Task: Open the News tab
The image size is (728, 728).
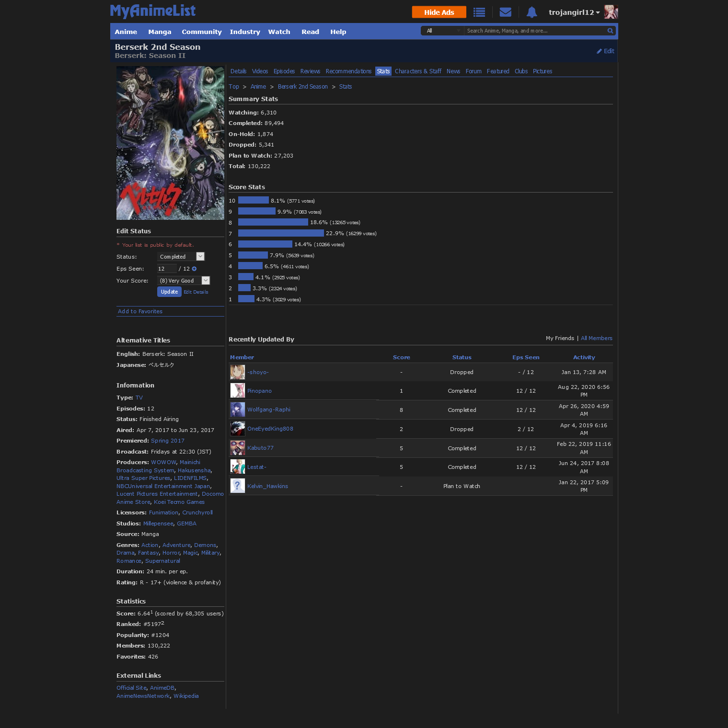Action: [453, 71]
